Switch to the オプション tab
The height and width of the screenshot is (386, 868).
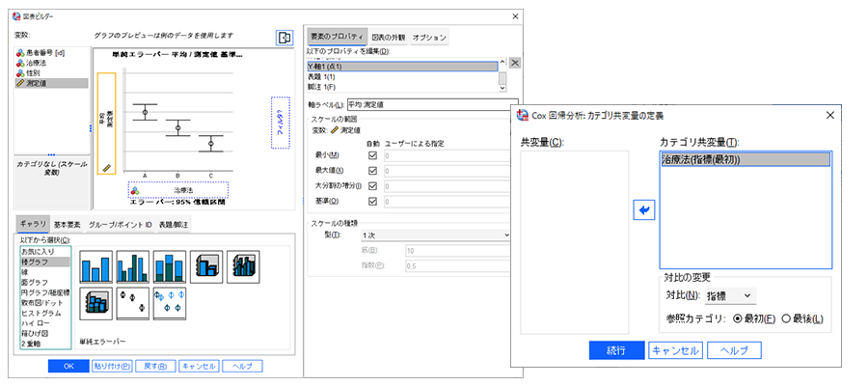click(x=429, y=38)
